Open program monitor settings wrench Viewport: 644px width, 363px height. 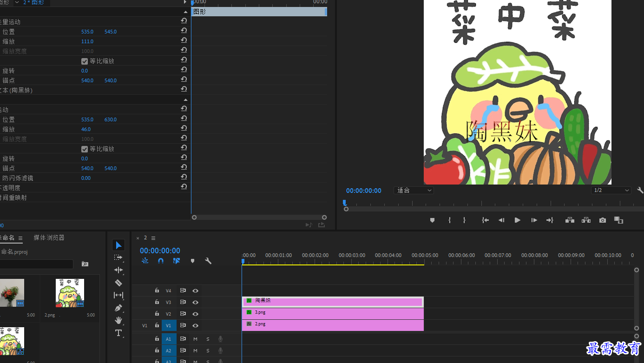(x=640, y=191)
